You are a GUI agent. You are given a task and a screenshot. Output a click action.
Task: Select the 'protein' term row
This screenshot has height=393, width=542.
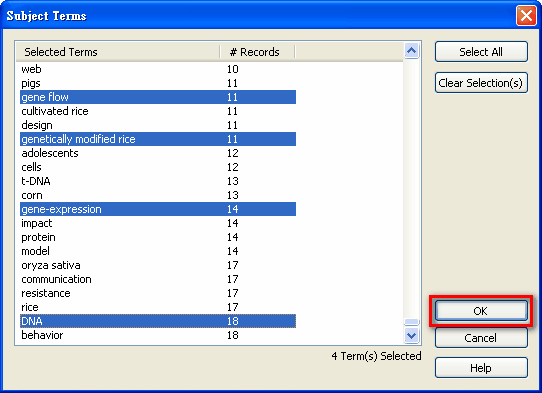pos(158,237)
